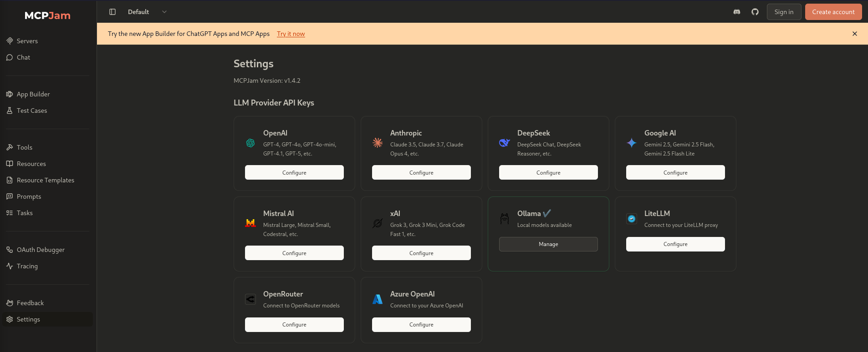Open the Default workspace dropdown
This screenshot has height=352, width=868.
coord(147,12)
